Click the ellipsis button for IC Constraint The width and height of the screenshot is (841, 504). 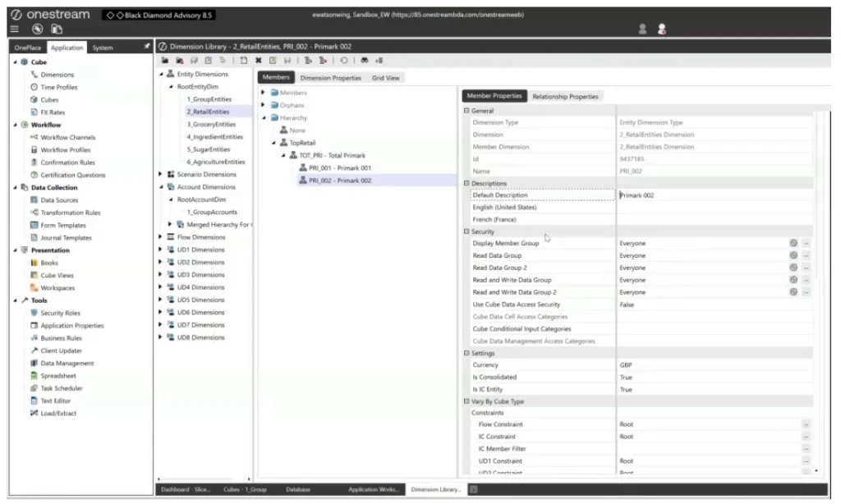click(x=807, y=437)
